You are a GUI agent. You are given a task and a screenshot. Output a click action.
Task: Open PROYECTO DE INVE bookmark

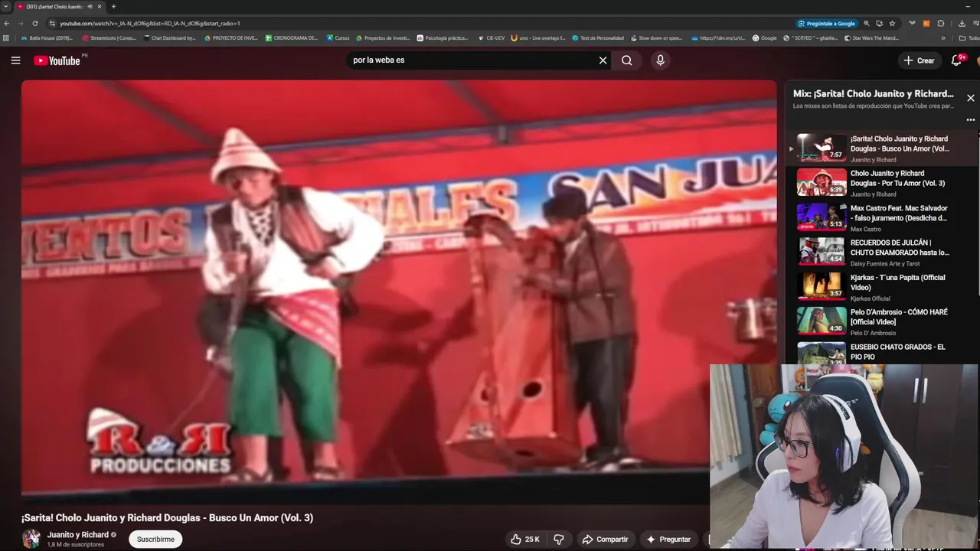[x=231, y=37]
